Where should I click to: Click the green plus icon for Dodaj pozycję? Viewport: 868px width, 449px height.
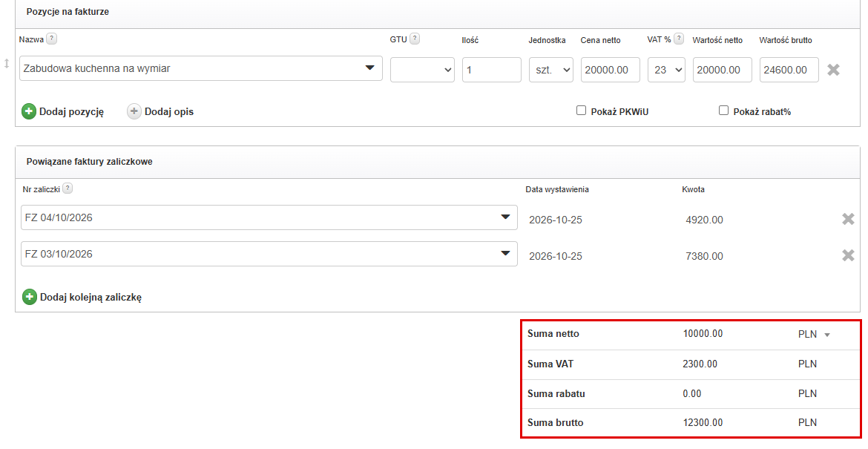(x=29, y=111)
